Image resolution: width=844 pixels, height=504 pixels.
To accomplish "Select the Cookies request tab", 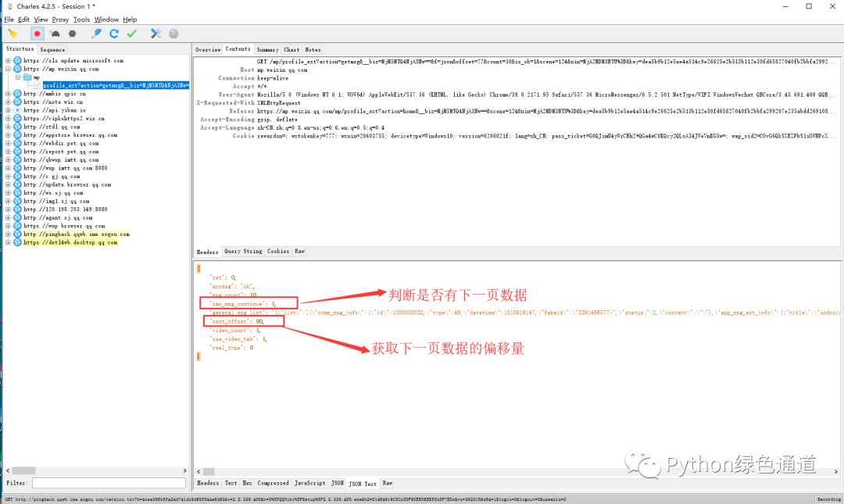I will point(277,252).
